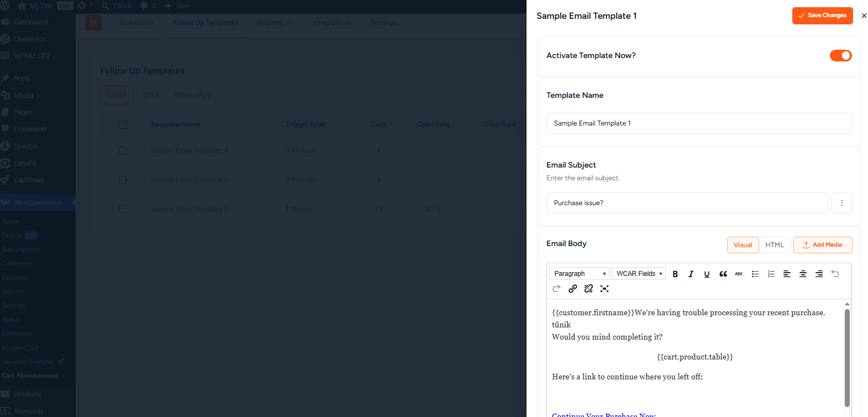
Task: Click the Add Media button
Action: pos(823,245)
